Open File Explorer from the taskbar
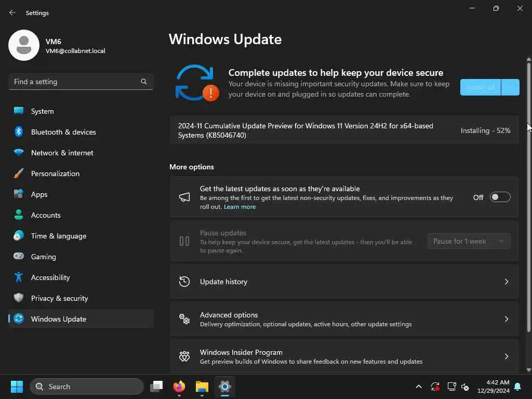This screenshot has width=532, height=399. pos(202,387)
